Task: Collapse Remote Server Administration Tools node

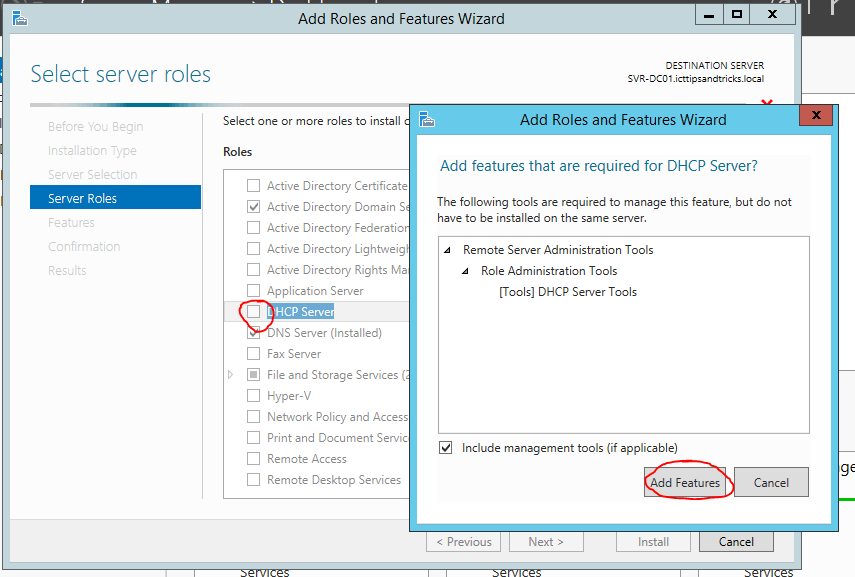Action: pyautogui.click(x=447, y=250)
